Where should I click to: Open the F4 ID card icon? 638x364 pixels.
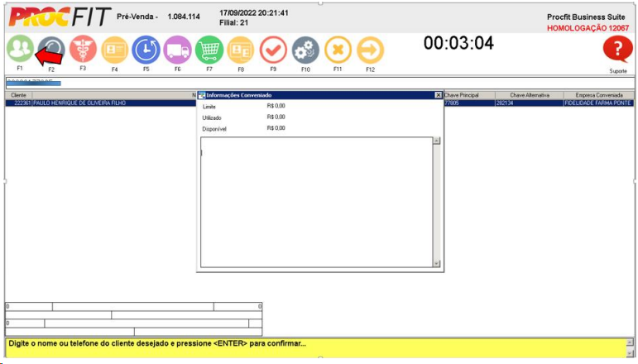click(115, 50)
